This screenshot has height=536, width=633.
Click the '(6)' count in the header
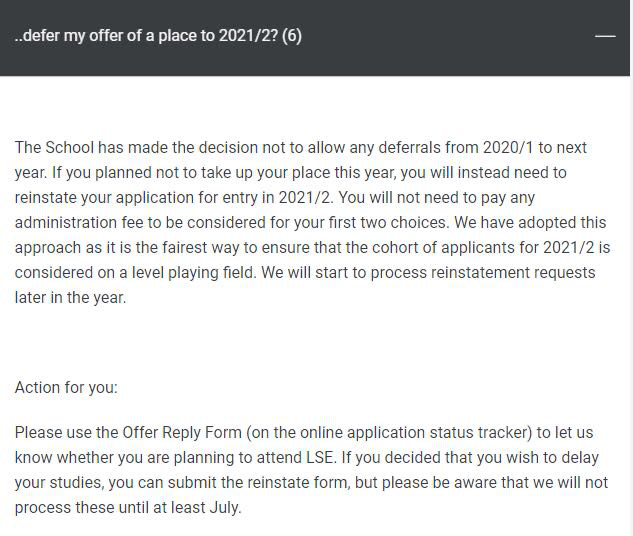(x=292, y=36)
